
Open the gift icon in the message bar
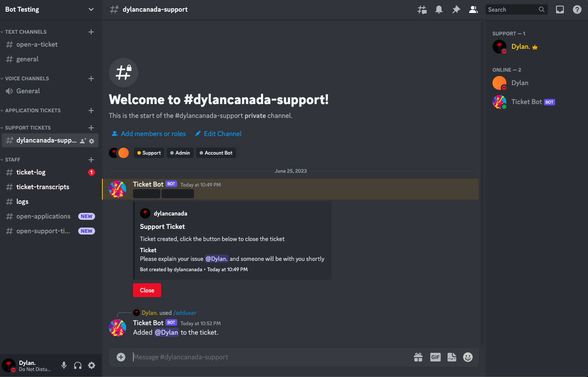tap(418, 357)
